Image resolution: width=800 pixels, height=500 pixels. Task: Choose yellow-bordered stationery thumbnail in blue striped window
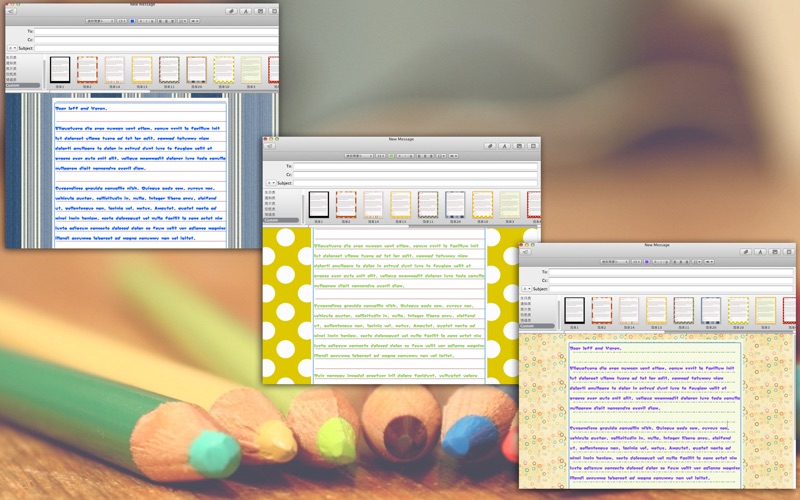142,70
